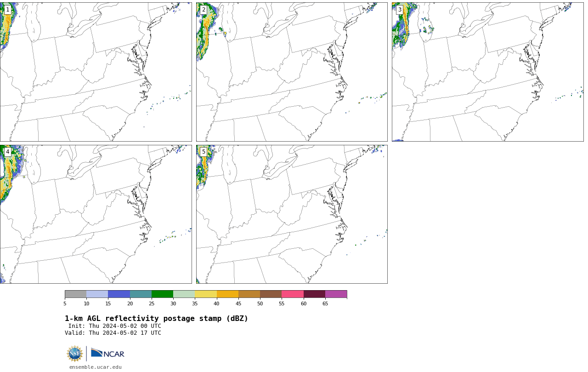
Task: Click the member number 5 label box
Action: click(204, 152)
